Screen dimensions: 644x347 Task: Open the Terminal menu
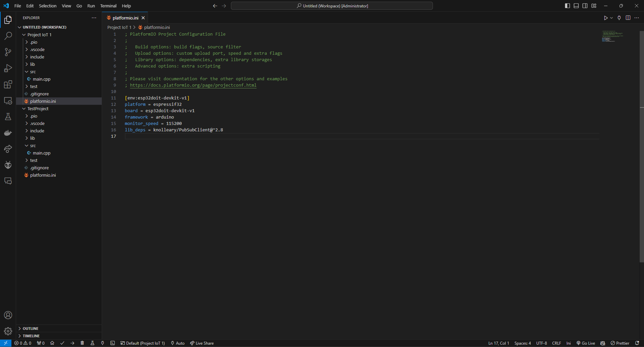(x=108, y=6)
